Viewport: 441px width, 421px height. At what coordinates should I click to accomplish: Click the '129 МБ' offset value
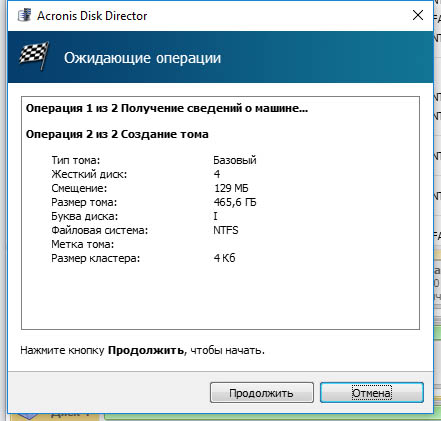[231, 188]
